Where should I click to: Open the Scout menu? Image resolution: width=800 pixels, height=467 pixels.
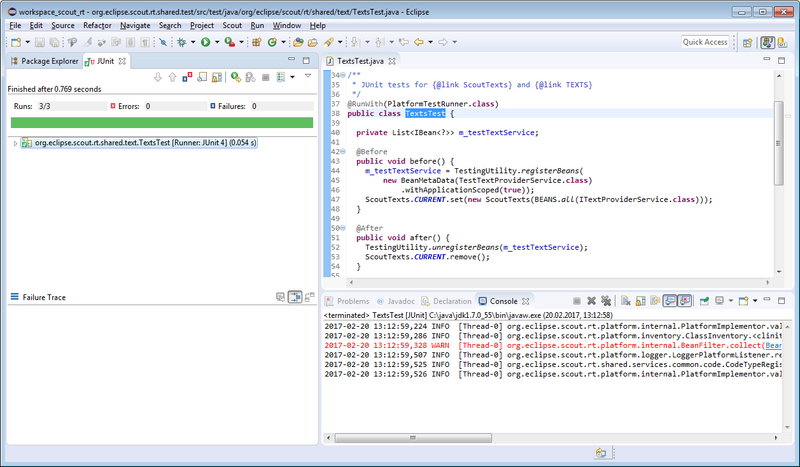click(232, 26)
